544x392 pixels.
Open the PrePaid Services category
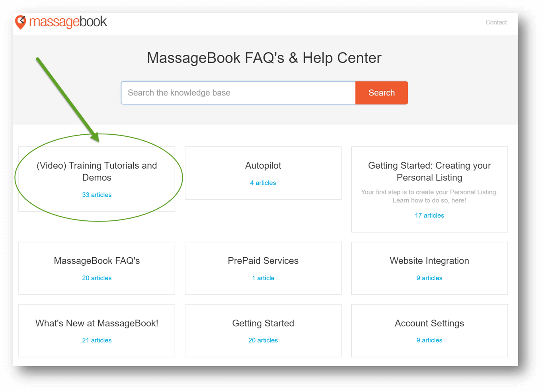pos(263,261)
